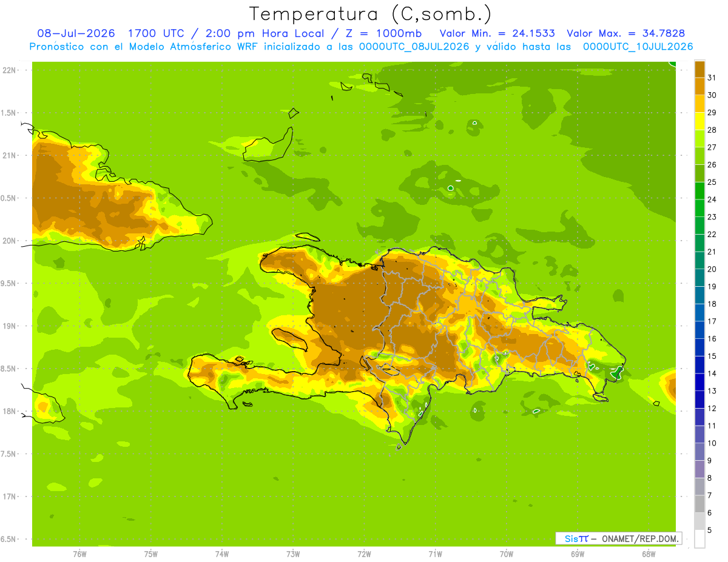Click the legend value label 23
This screenshot has width=728, height=562.
712,217
